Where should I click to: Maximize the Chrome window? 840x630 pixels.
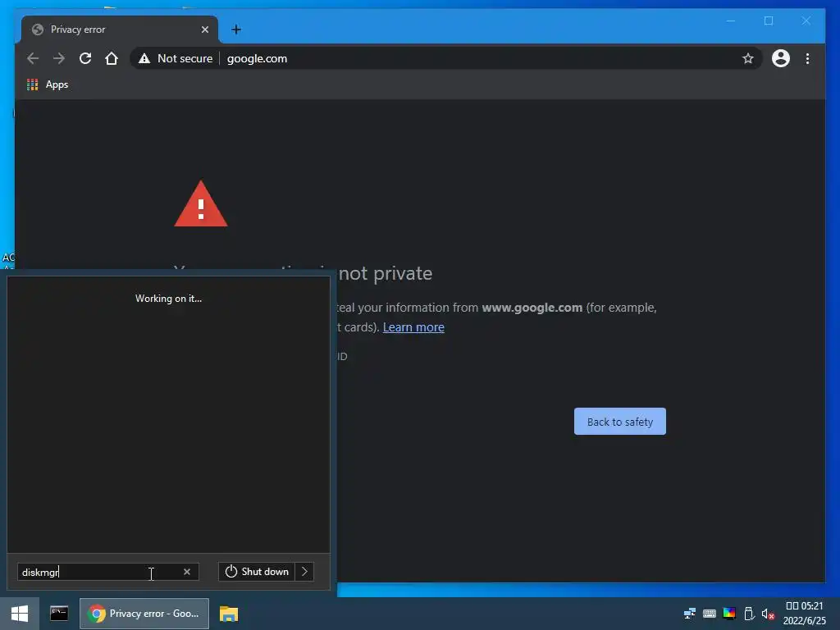coord(769,21)
